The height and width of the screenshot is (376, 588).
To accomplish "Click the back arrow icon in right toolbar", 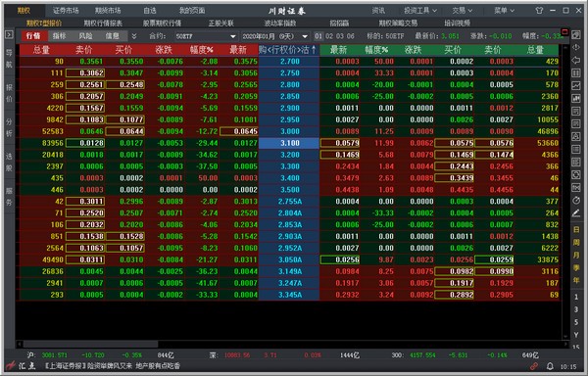I will [576, 60].
